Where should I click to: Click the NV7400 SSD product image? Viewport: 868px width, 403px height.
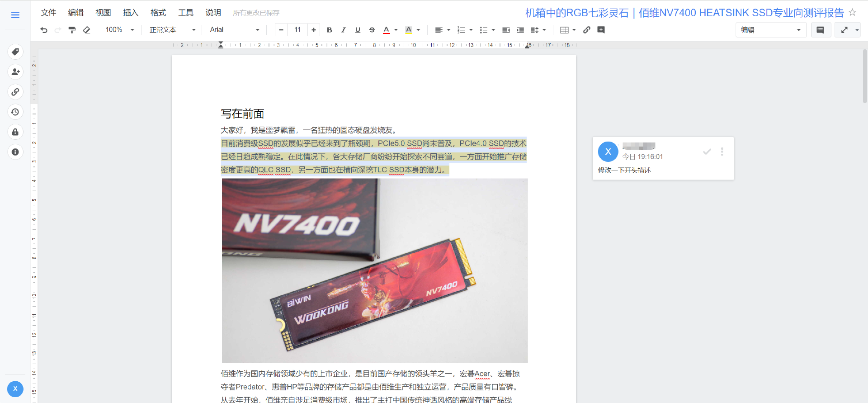(x=375, y=270)
